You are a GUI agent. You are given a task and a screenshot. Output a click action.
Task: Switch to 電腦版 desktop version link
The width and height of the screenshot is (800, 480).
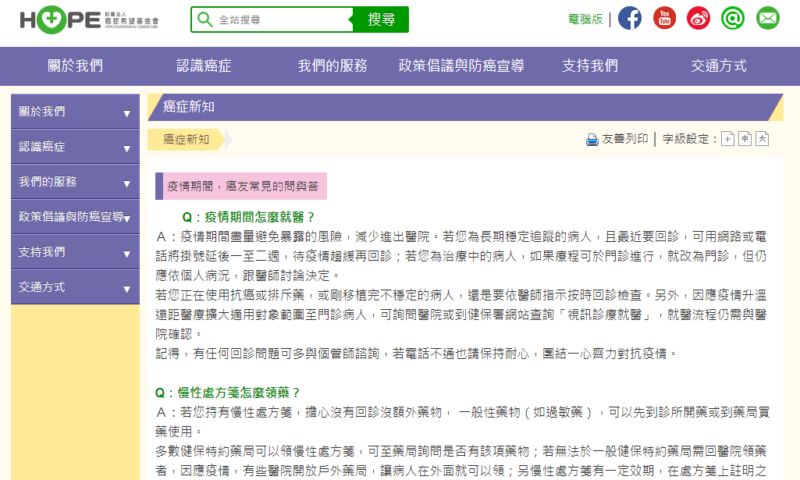pos(585,19)
